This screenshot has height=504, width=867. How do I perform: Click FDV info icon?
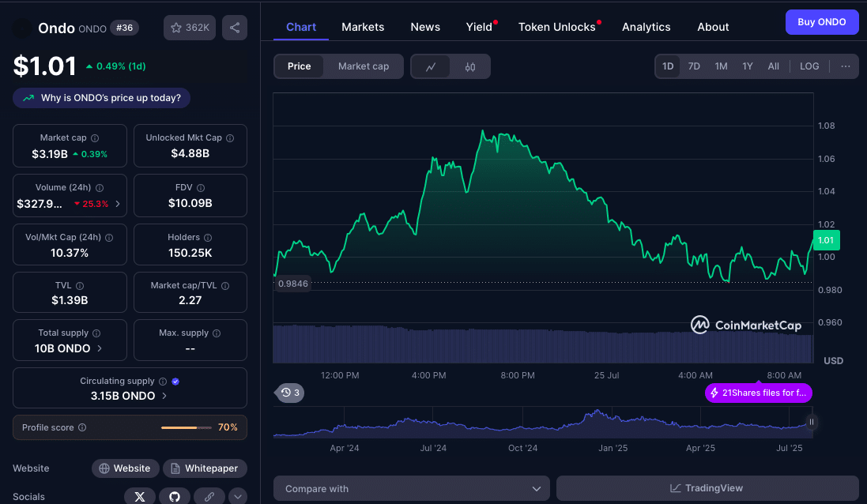201,188
